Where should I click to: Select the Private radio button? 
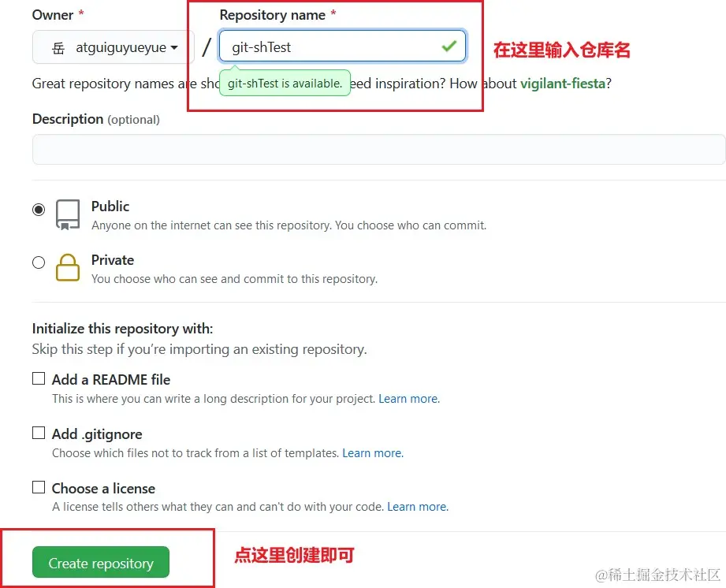coord(39,262)
